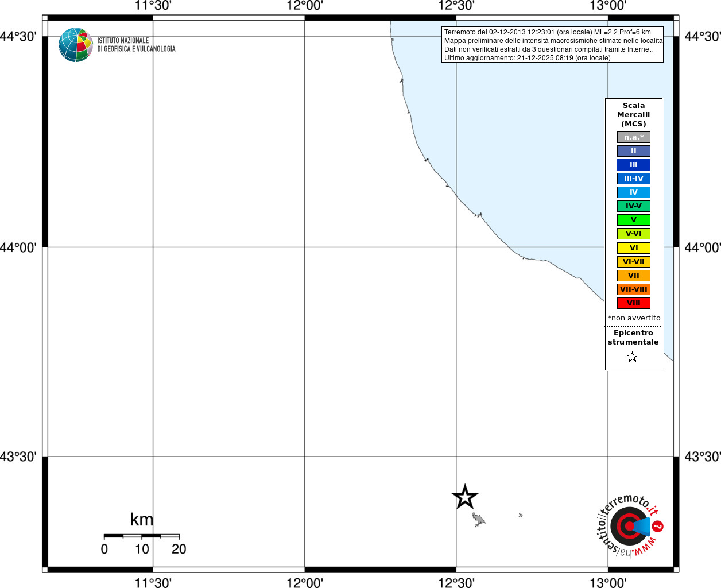721x588 pixels.
Task: Click the haisentitoilterremoto.it target logo
Action: click(x=630, y=526)
